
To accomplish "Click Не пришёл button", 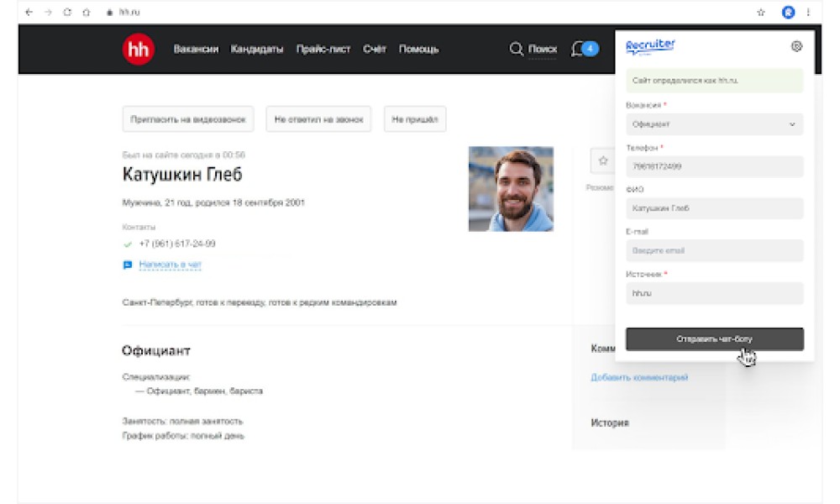I will tap(415, 119).
